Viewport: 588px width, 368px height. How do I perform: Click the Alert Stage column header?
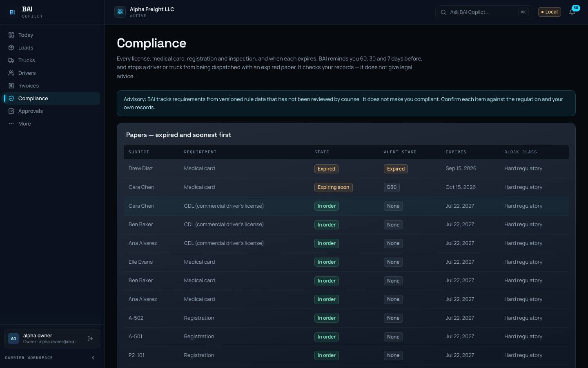[x=400, y=152]
